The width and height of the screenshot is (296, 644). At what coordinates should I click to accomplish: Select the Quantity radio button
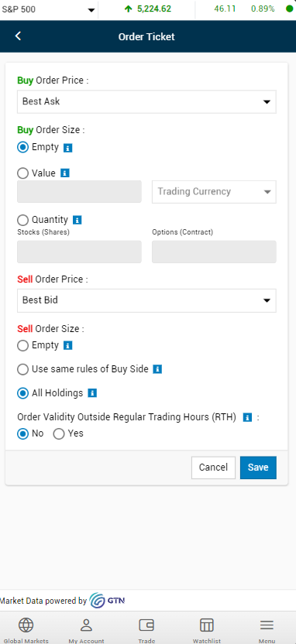click(23, 220)
